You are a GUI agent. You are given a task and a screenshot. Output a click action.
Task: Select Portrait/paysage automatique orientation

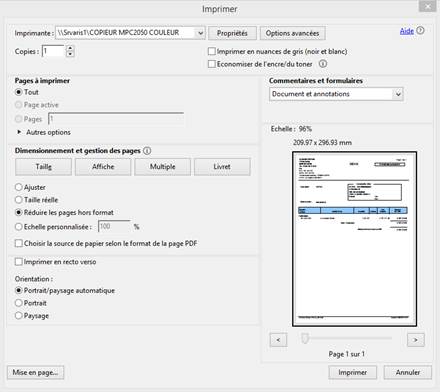coord(19,290)
